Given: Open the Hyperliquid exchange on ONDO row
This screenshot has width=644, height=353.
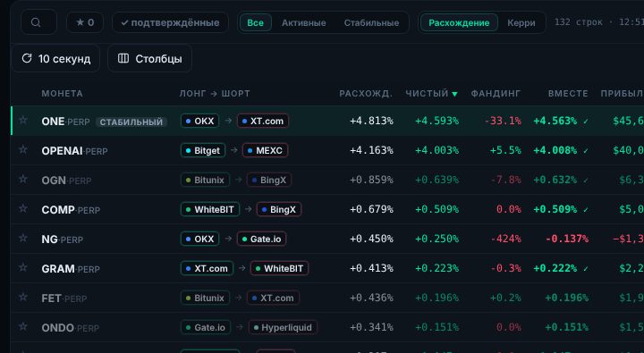Looking at the screenshot, I should point(283,328).
